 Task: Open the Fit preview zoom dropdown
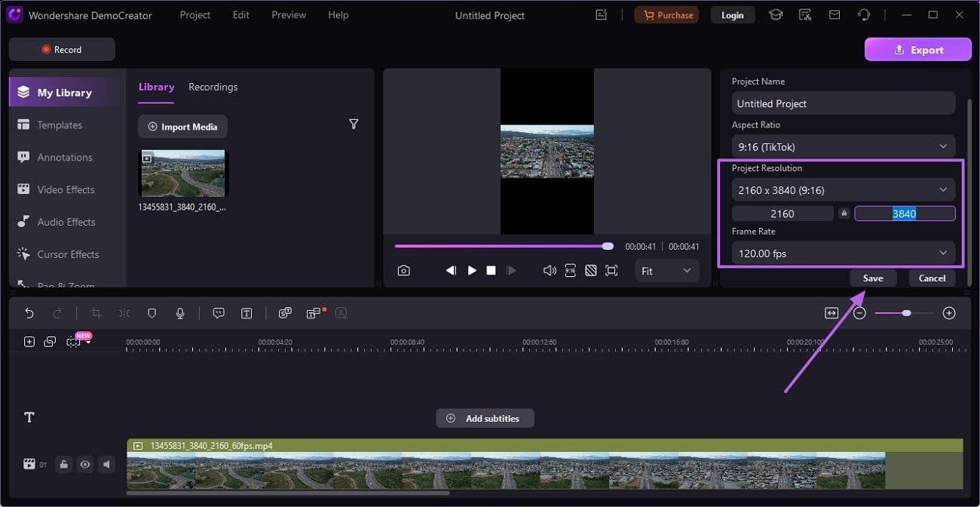[666, 271]
